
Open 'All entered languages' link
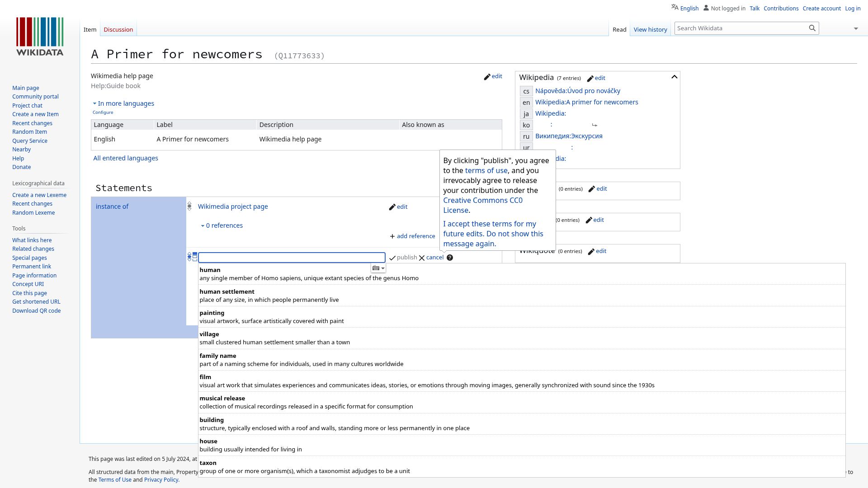[126, 158]
